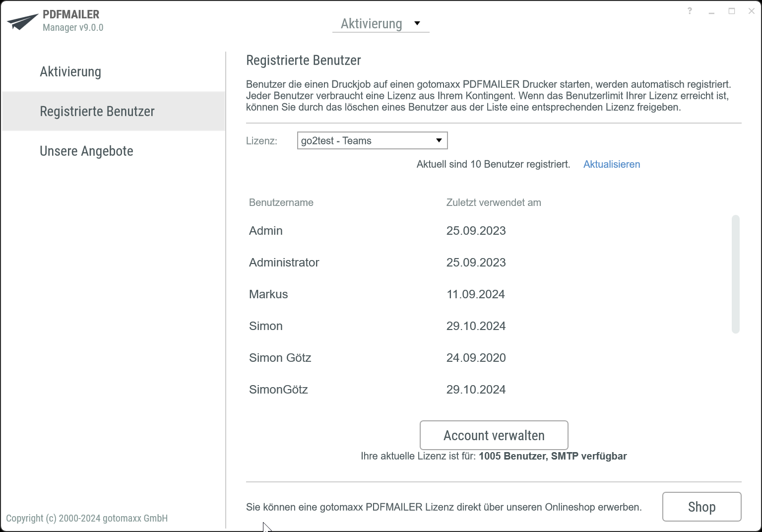
Task: Click the user list vertical scrollbar
Action: pos(736,274)
